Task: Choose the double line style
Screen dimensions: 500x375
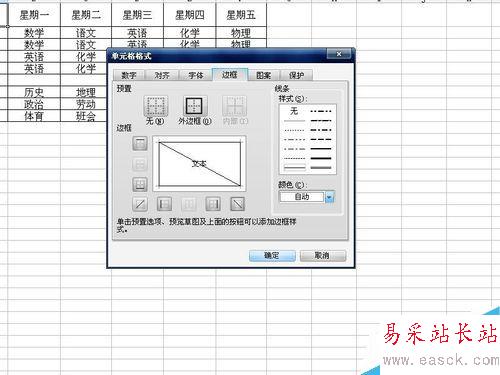Action: pyautogui.click(x=321, y=168)
